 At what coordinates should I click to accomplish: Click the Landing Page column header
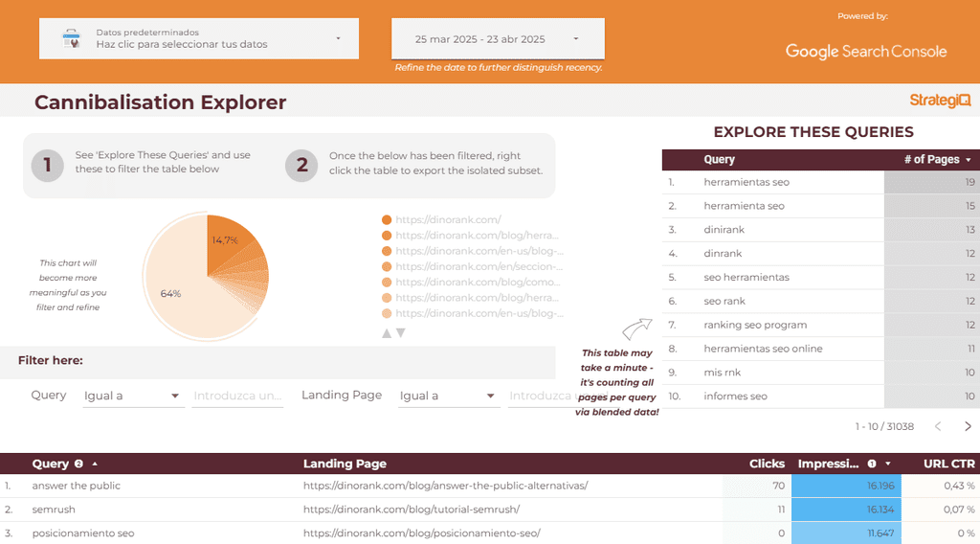(345, 464)
